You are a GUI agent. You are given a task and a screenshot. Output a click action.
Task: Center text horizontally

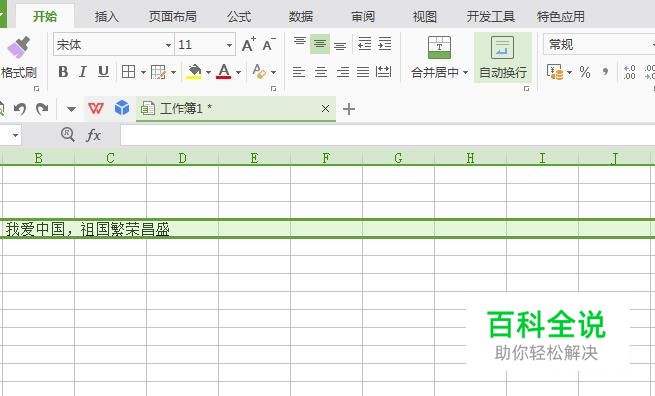320,72
